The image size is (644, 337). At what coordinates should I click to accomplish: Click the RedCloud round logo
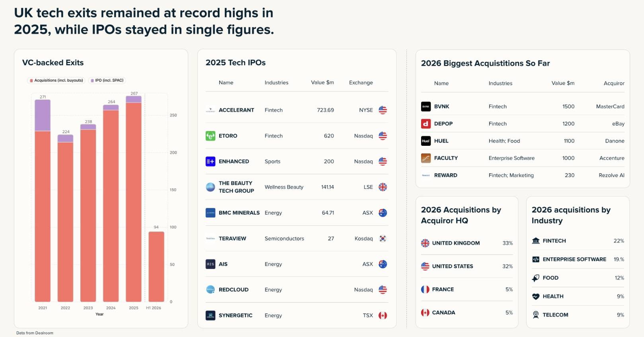[210, 290]
